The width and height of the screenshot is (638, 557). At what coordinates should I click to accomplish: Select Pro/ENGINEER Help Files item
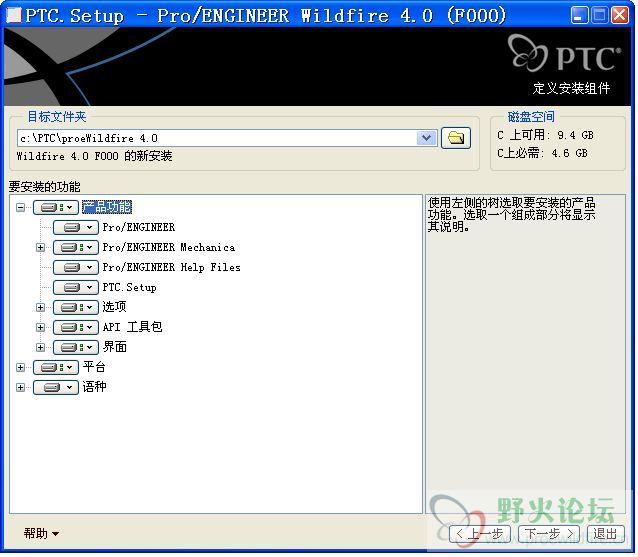coord(171,267)
